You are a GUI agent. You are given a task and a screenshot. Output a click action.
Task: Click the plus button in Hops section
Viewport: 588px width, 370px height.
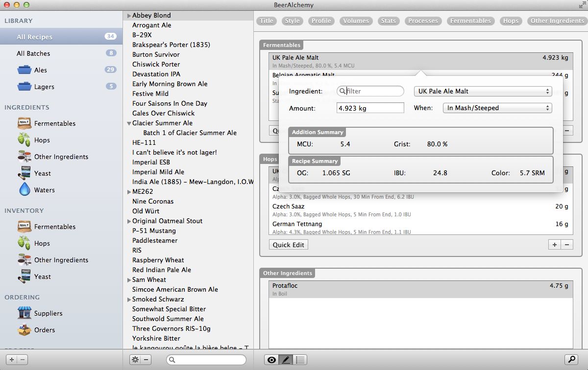click(x=555, y=245)
